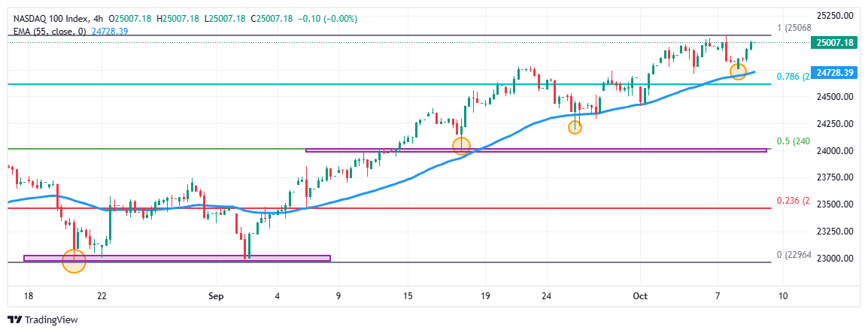868x333 pixels.
Task: Open the EMA (55, close, 0) indicator legend
Action: (x=50, y=31)
